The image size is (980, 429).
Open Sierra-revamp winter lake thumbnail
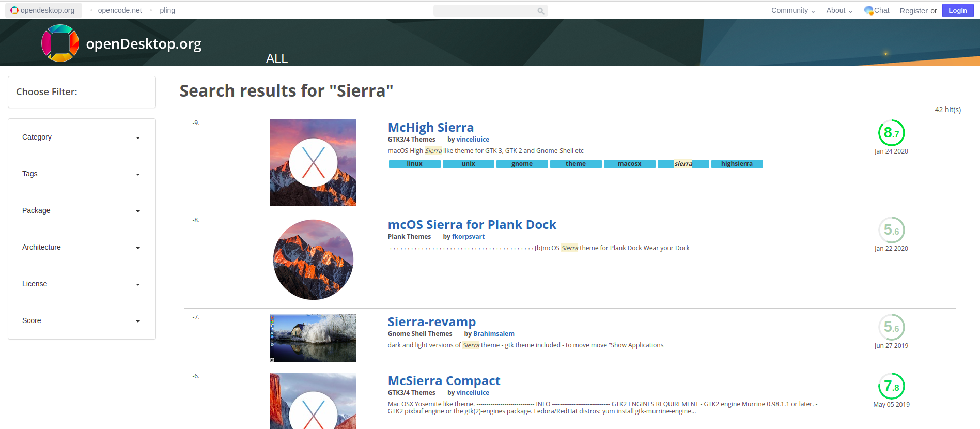coord(313,338)
